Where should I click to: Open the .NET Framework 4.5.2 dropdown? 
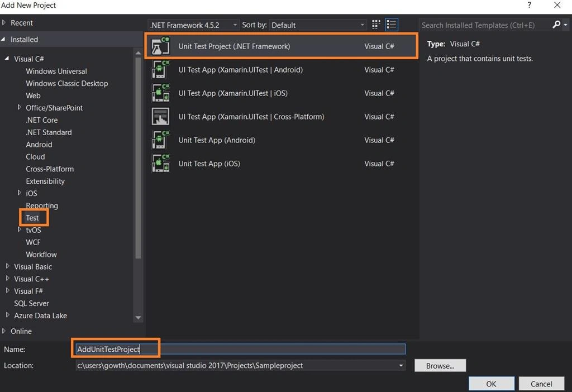194,25
